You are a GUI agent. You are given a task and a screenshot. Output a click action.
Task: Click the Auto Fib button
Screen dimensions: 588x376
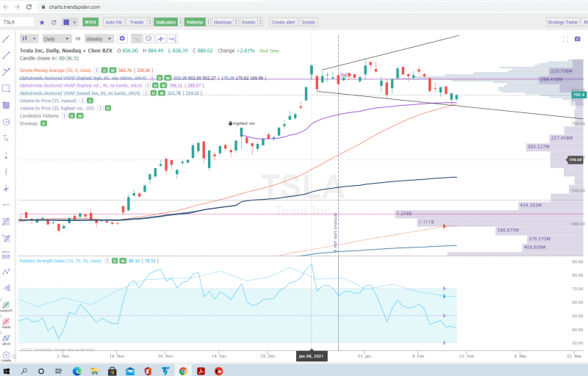(114, 23)
